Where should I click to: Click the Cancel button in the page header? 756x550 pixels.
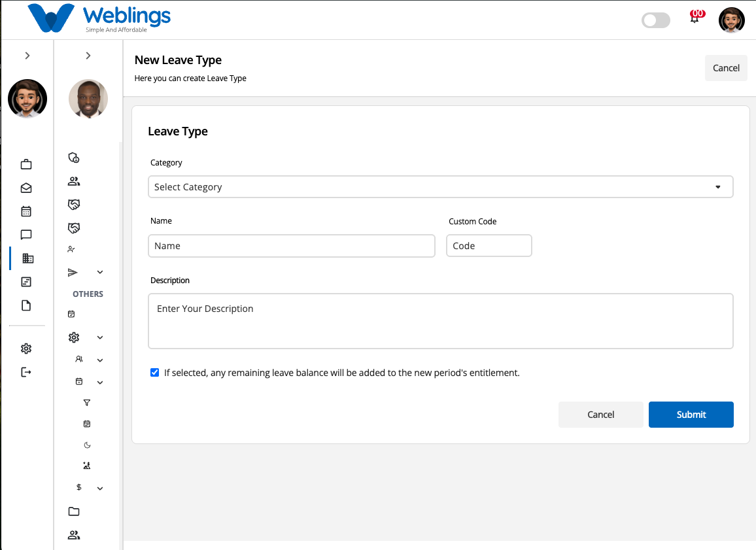[726, 68]
